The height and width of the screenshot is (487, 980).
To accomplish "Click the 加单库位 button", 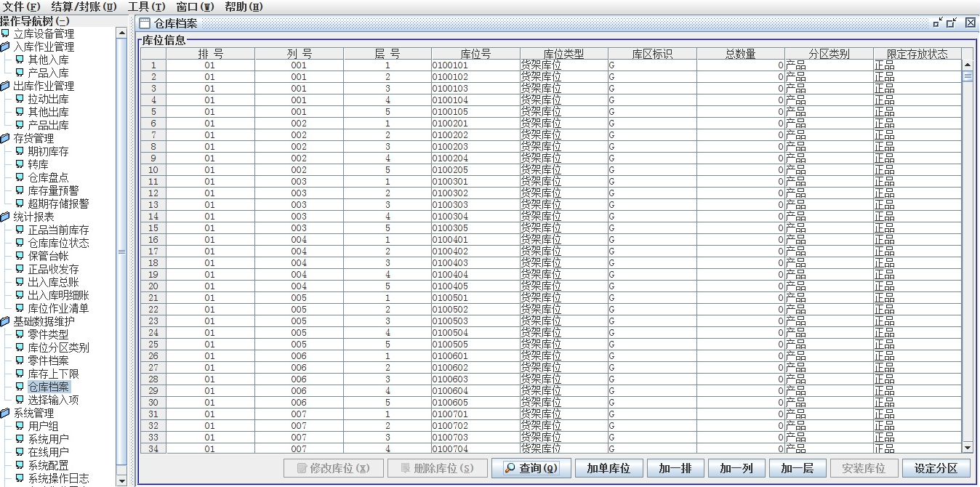I will 608,468.
